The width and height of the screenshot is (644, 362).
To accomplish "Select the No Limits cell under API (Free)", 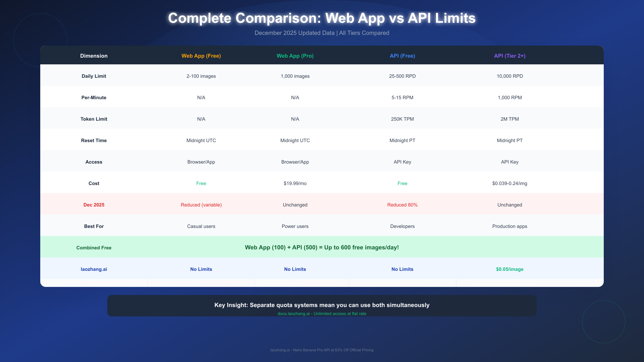I will pos(402,269).
